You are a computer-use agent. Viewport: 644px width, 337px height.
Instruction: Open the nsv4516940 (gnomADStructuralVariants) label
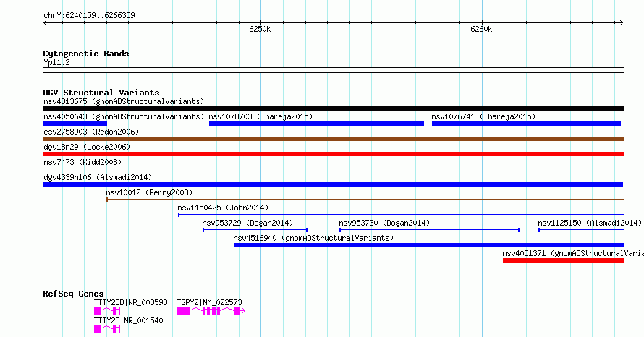coord(313,238)
